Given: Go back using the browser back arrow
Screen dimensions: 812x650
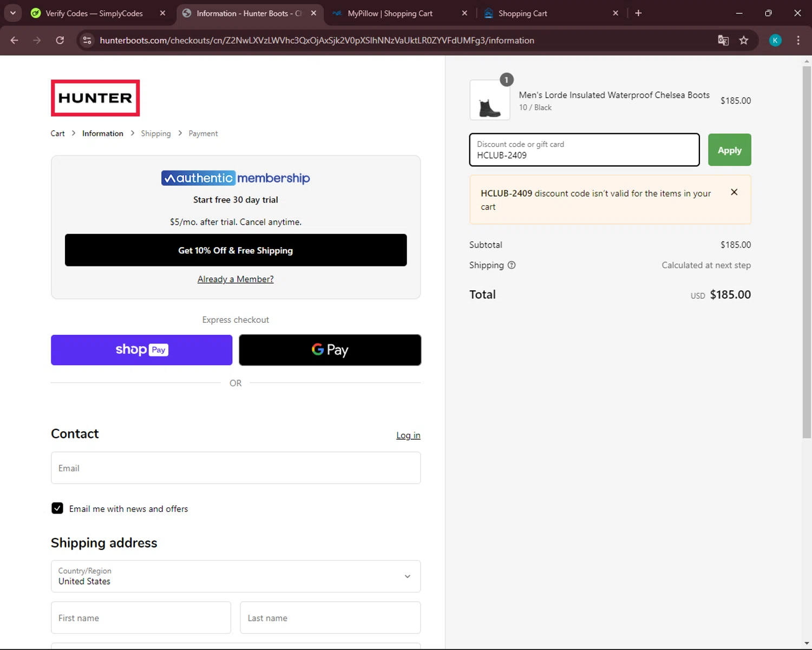Looking at the screenshot, I should point(15,40).
